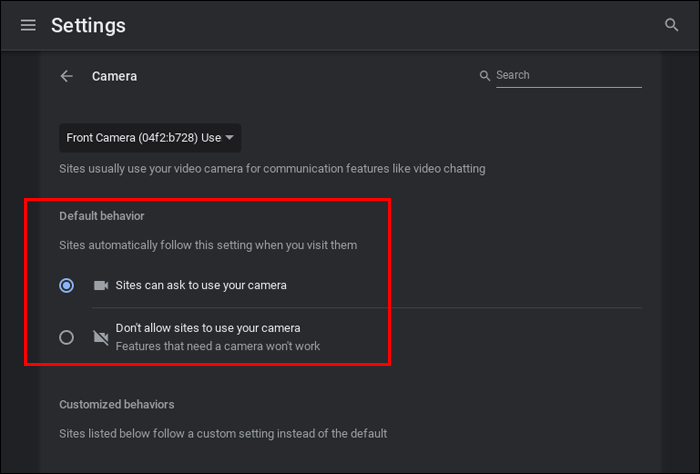
Task: Click the crossed-out camera icon
Action: (100, 337)
